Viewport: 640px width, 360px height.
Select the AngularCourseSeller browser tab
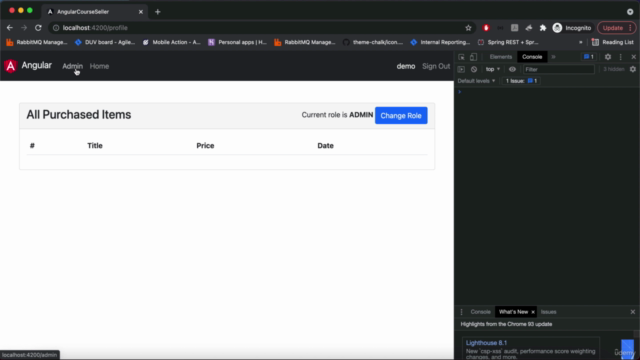pyautogui.click(x=94, y=12)
